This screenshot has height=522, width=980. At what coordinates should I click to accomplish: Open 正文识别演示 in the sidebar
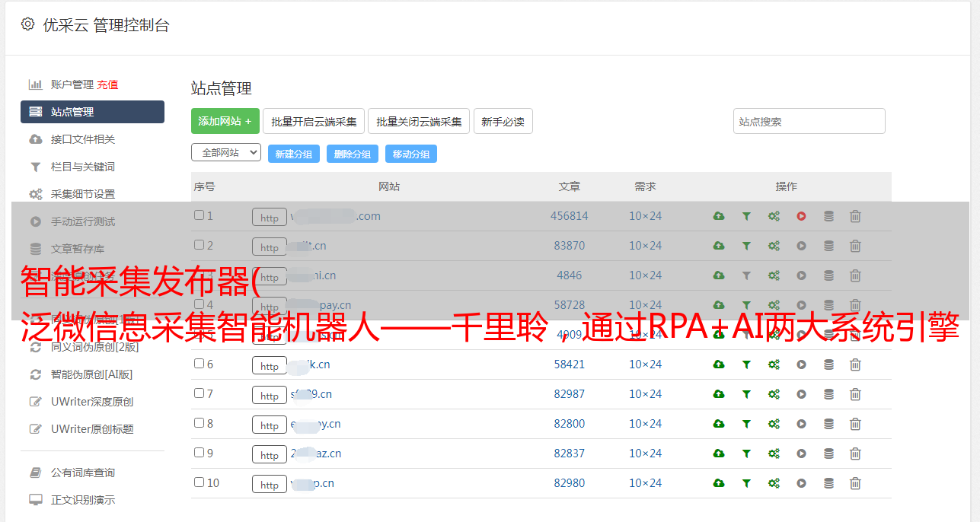click(83, 500)
